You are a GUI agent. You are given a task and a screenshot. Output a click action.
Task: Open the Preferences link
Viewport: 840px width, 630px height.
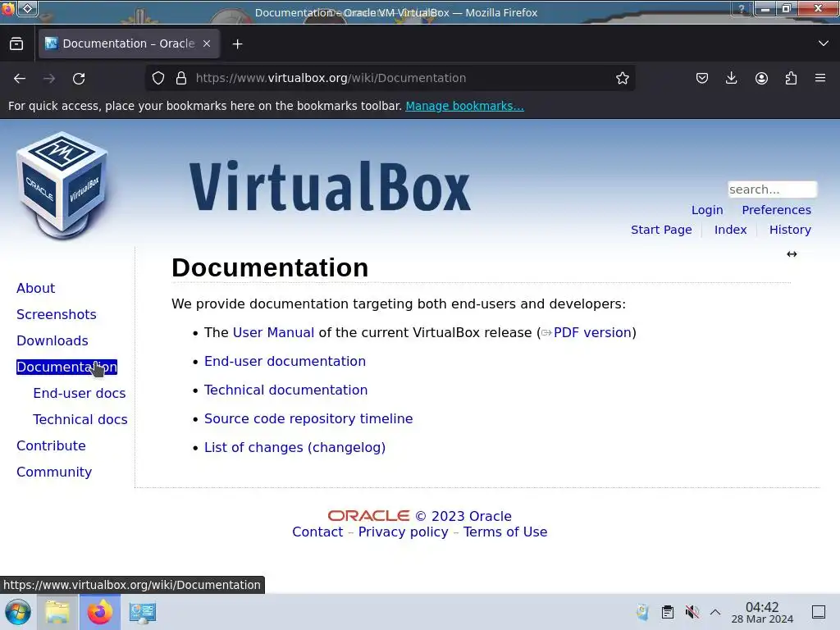(776, 210)
